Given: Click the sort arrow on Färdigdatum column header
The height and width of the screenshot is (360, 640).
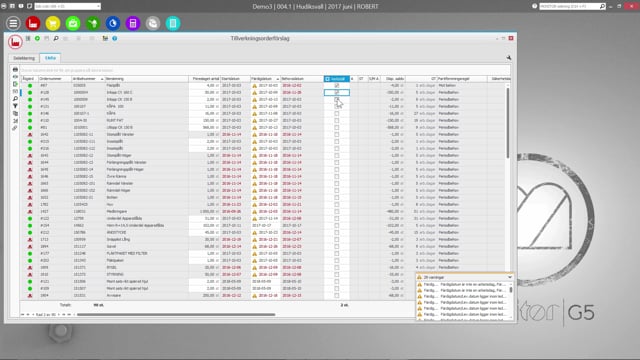Looking at the screenshot, I should (278, 79).
